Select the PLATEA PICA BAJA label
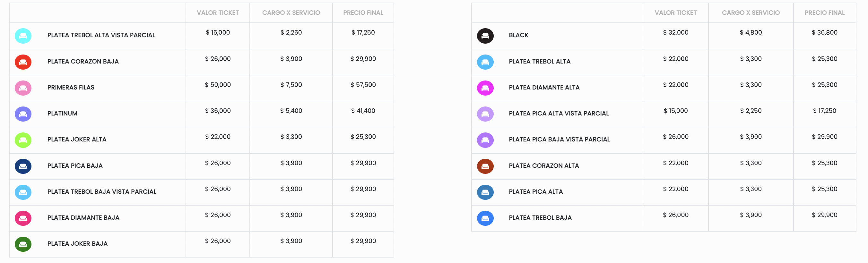Screen dimensions: 868x263 (x=75, y=166)
